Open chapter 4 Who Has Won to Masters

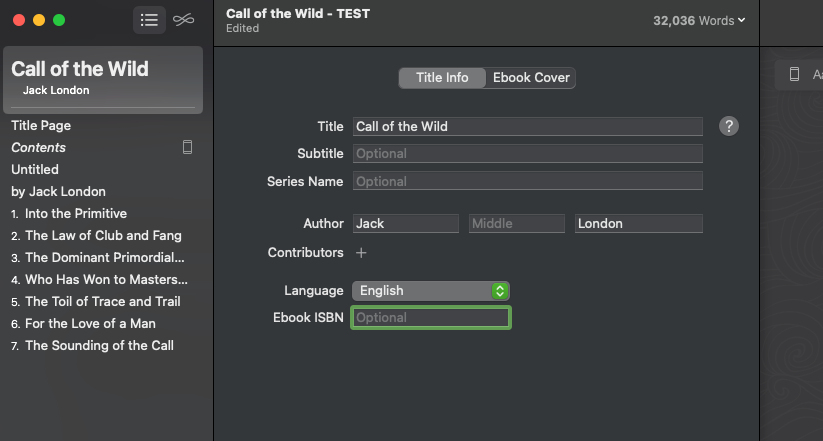coord(99,280)
